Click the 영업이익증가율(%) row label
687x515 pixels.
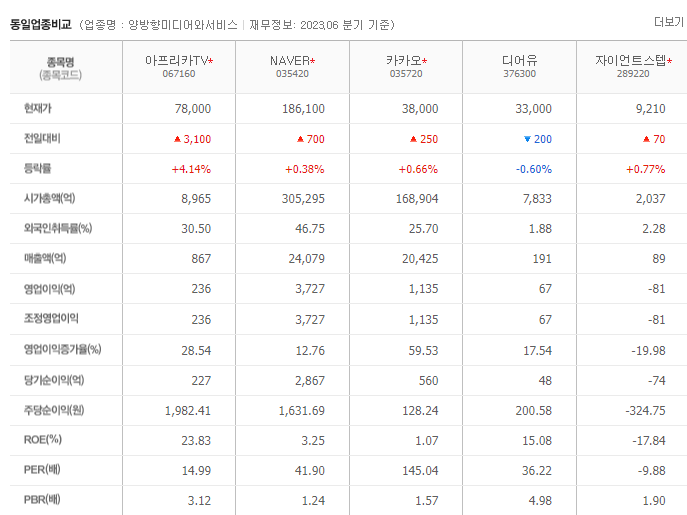(62, 349)
